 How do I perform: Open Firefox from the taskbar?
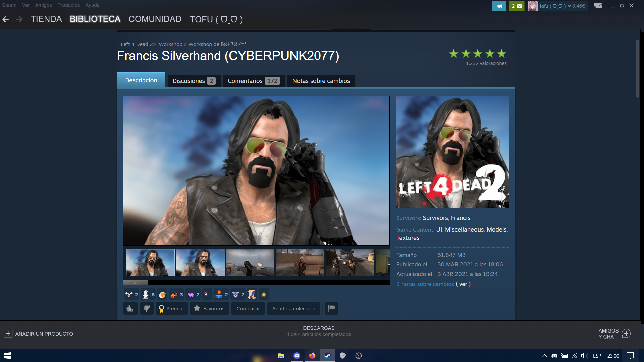(x=312, y=356)
